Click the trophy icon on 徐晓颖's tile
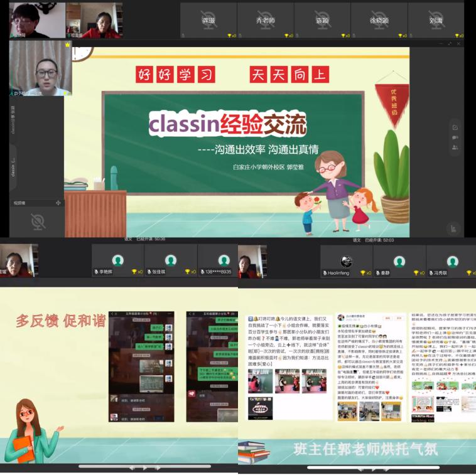476x475 pixels. pyautogui.click(x=400, y=36)
